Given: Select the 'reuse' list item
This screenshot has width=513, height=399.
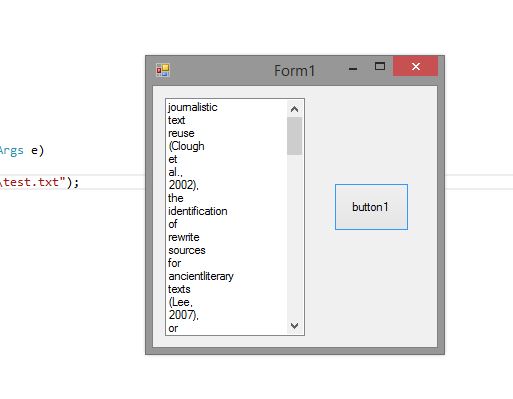Looking at the screenshot, I should [x=226, y=133].
